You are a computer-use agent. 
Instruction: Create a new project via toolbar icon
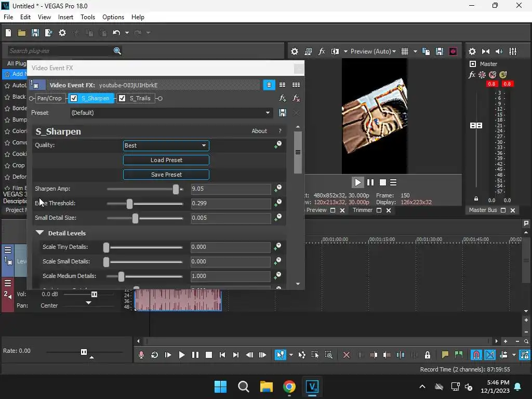pyautogui.click(x=8, y=33)
